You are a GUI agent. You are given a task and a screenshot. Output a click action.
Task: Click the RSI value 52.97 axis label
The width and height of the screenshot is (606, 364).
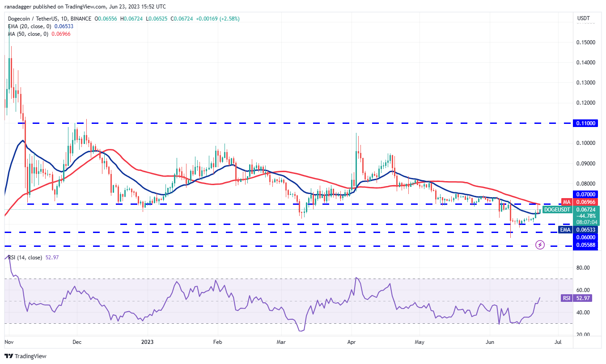pyautogui.click(x=586, y=298)
